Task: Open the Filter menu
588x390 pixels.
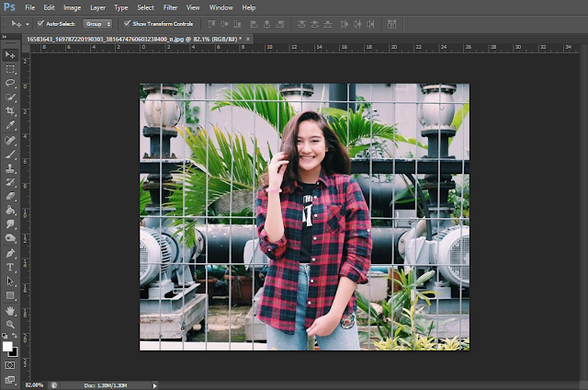Action: pyautogui.click(x=170, y=7)
